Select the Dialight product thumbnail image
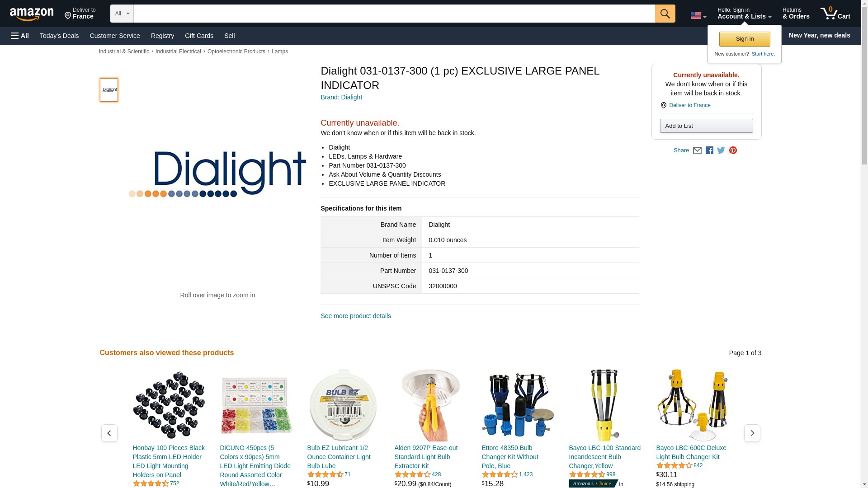This screenshot has width=868, height=488. click(109, 90)
